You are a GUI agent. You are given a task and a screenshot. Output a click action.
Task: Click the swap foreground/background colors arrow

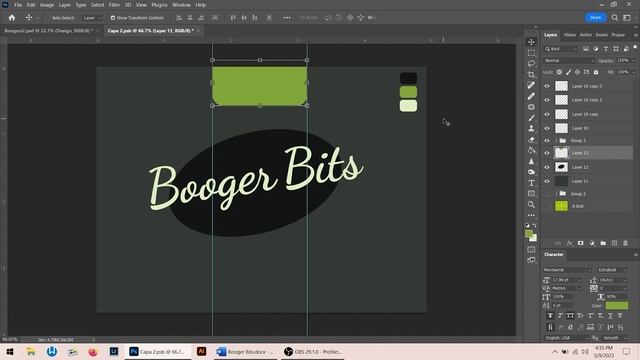click(x=535, y=226)
